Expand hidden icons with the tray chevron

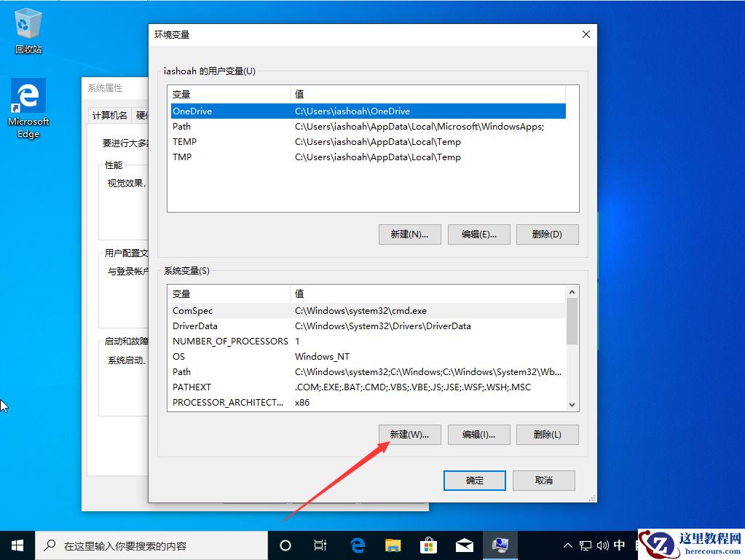point(567,545)
